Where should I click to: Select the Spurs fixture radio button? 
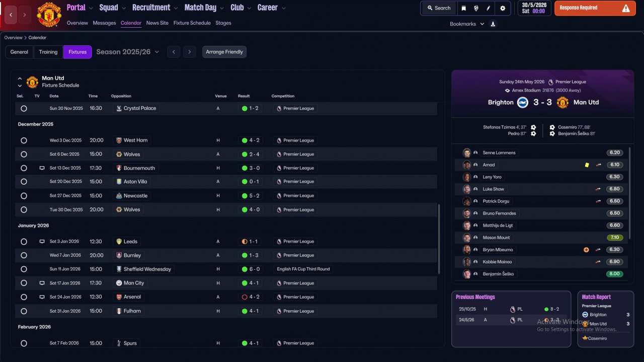click(24, 343)
